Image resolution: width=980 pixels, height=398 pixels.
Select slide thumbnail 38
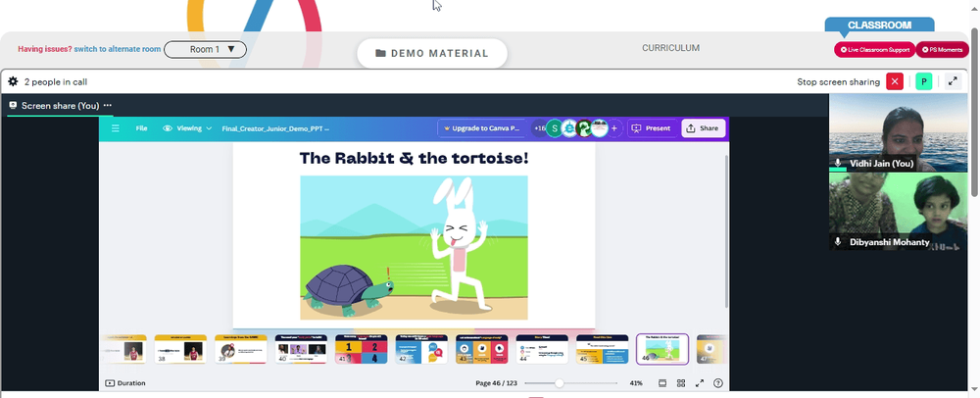pyautogui.click(x=180, y=349)
